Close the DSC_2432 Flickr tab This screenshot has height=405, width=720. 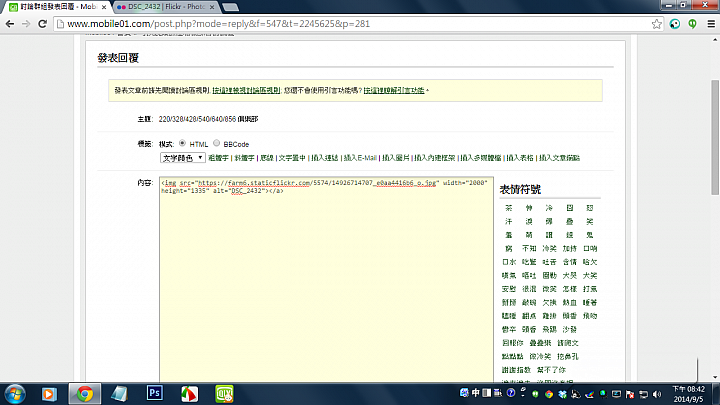point(212,7)
